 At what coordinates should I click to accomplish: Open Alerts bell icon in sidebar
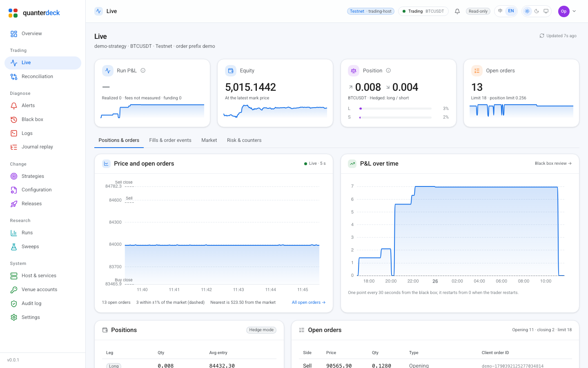(x=14, y=105)
